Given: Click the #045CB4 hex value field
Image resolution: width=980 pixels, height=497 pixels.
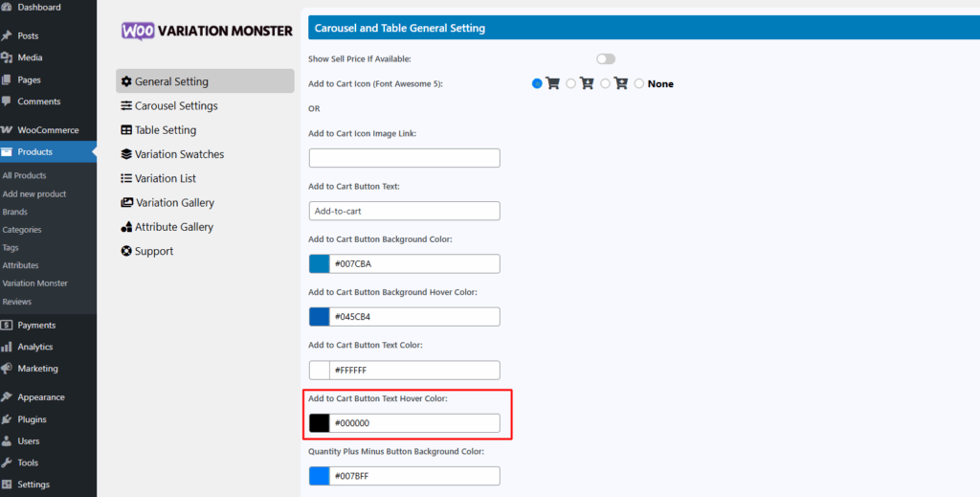Looking at the screenshot, I should [415, 317].
